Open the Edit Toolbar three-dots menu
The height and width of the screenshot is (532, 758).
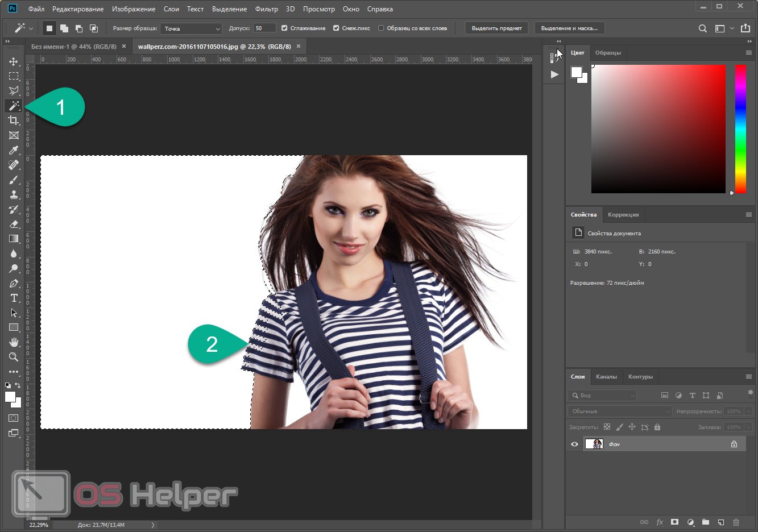pyautogui.click(x=14, y=372)
